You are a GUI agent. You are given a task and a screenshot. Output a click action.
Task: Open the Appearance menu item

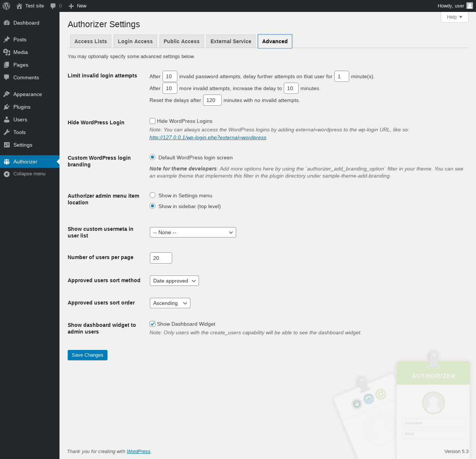30,94
